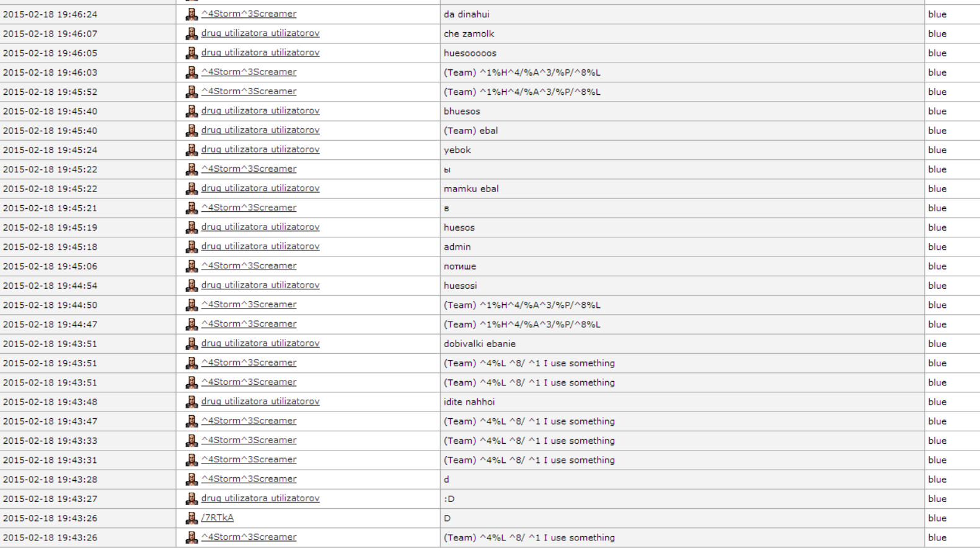Click player icon in the 19:44:54 row
The image size is (980, 554).
(x=192, y=286)
